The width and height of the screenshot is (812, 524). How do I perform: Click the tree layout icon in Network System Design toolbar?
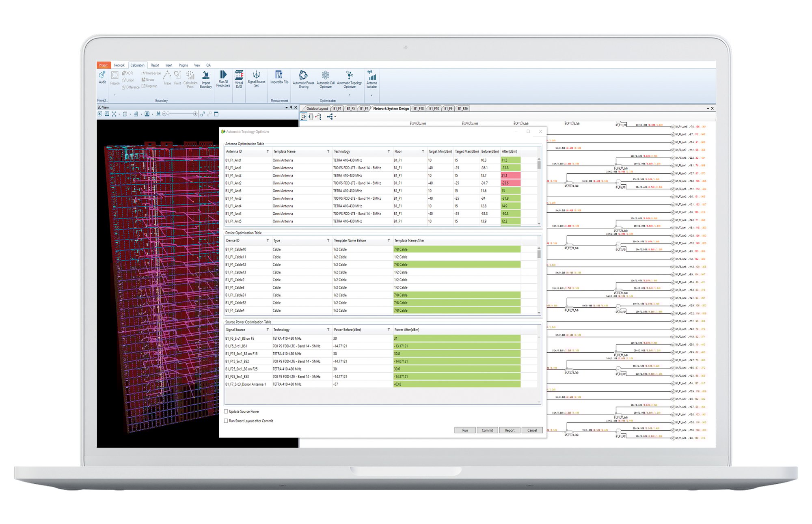point(319,117)
